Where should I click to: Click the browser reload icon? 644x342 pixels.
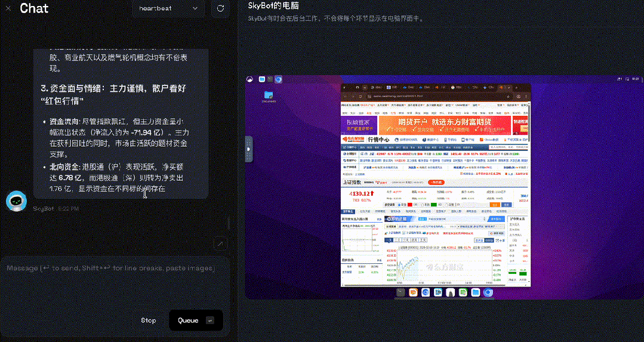[x=360, y=96]
